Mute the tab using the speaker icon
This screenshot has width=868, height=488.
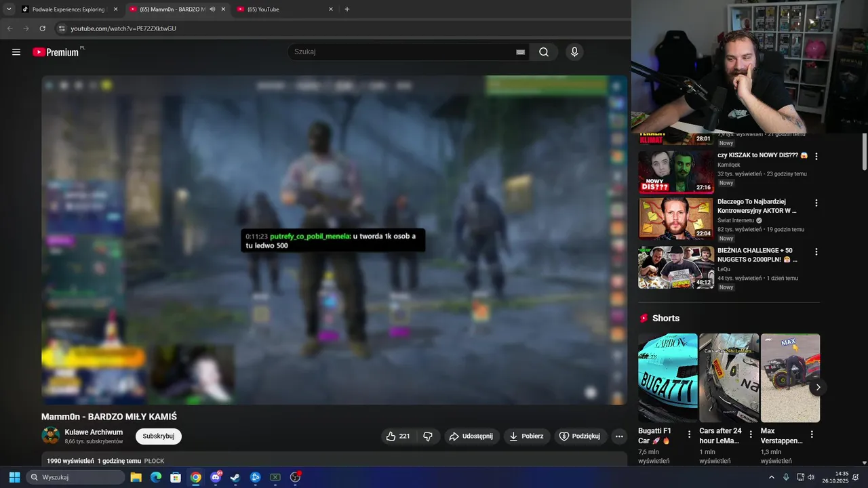click(212, 9)
